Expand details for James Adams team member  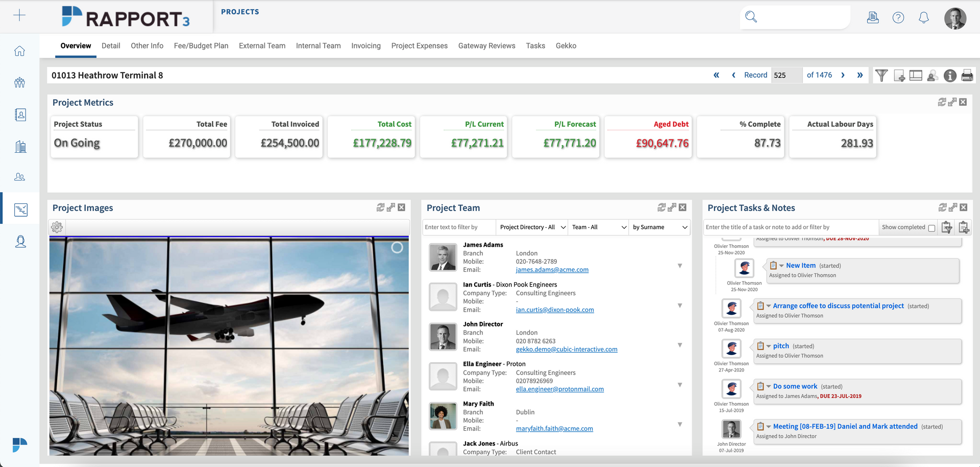[680, 266]
